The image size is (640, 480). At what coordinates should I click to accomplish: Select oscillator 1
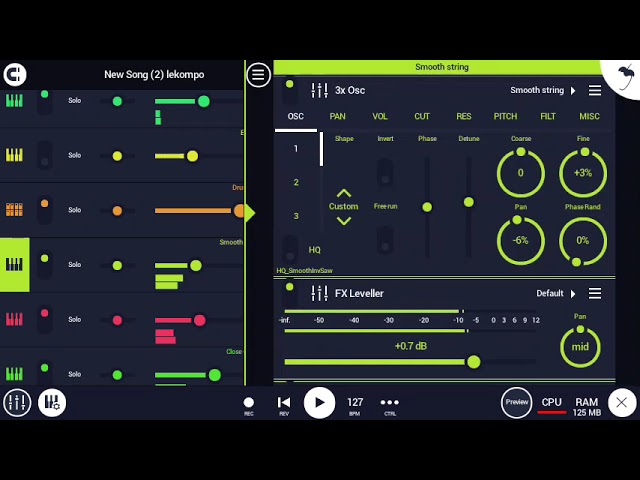pos(296,149)
